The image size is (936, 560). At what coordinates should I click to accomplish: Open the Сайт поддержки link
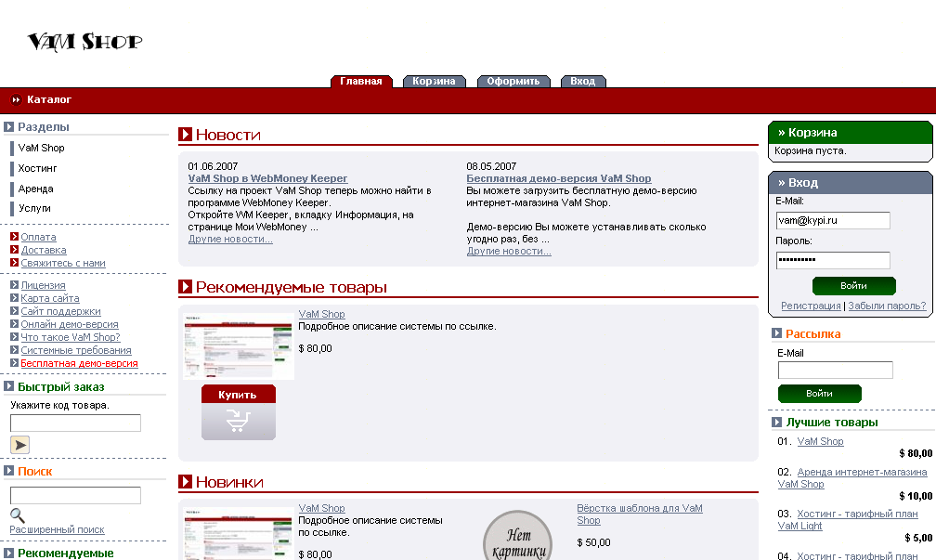click(x=61, y=312)
